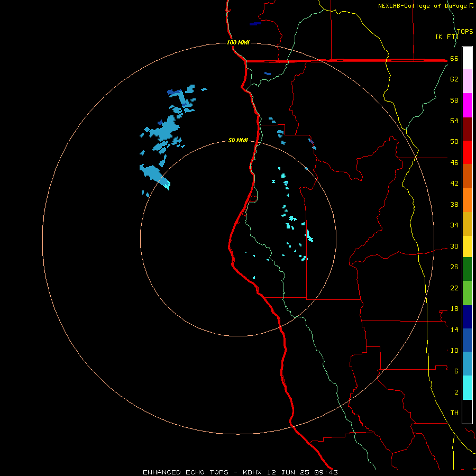Click the 100 NMI range ring label

click(x=238, y=42)
